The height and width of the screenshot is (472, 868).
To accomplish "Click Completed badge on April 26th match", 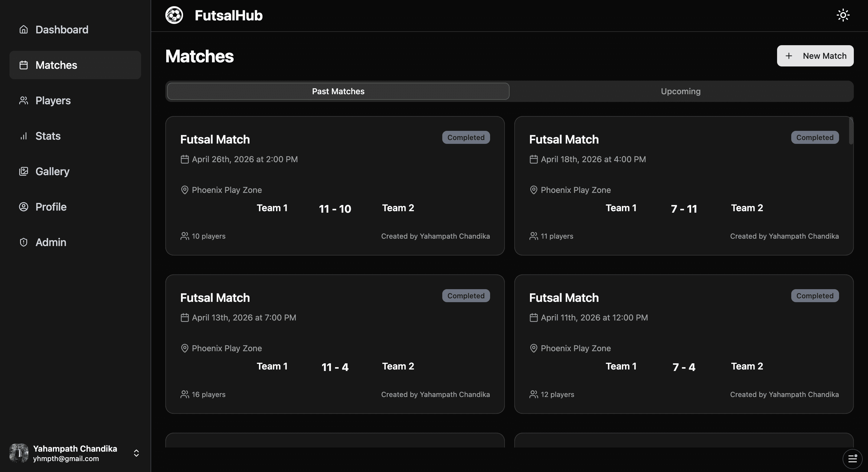I will point(466,138).
